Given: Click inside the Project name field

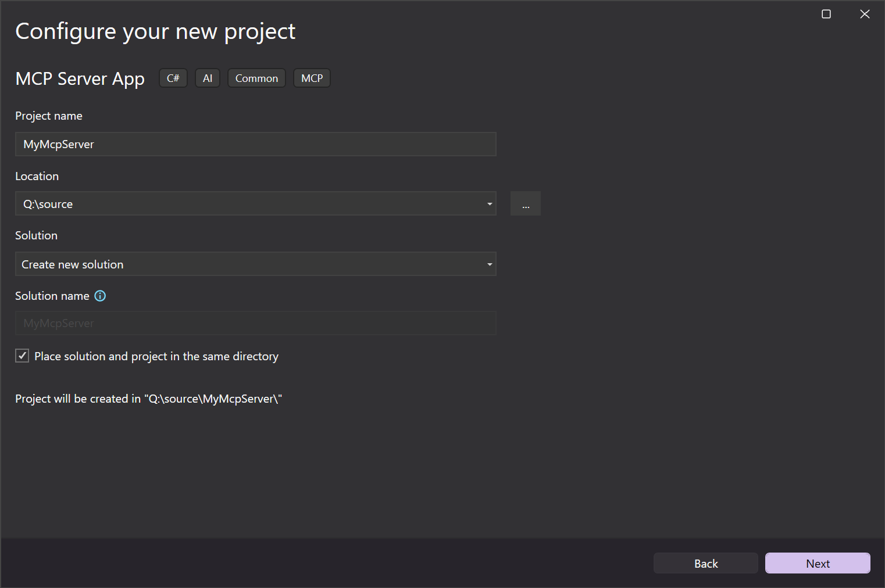Looking at the screenshot, I should point(256,144).
